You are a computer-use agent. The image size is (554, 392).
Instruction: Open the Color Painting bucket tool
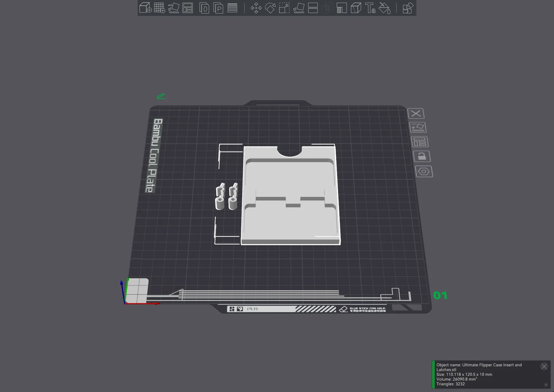click(x=384, y=8)
